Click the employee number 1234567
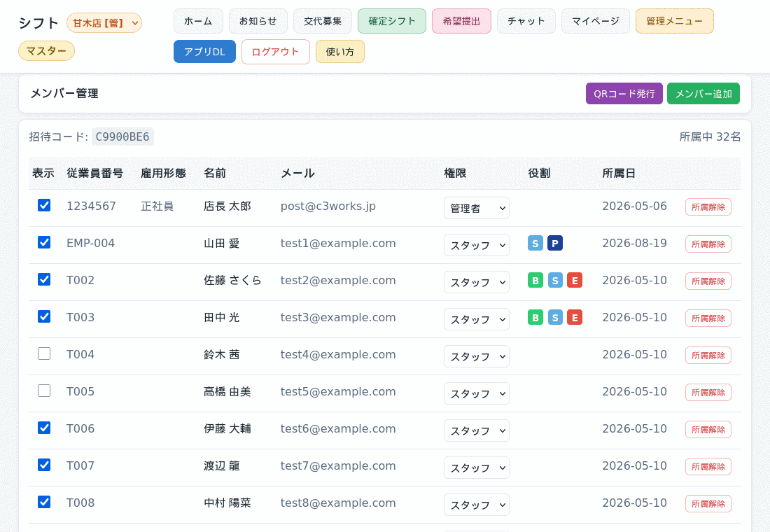Viewport: 770px width, 532px height. [x=91, y=206]
